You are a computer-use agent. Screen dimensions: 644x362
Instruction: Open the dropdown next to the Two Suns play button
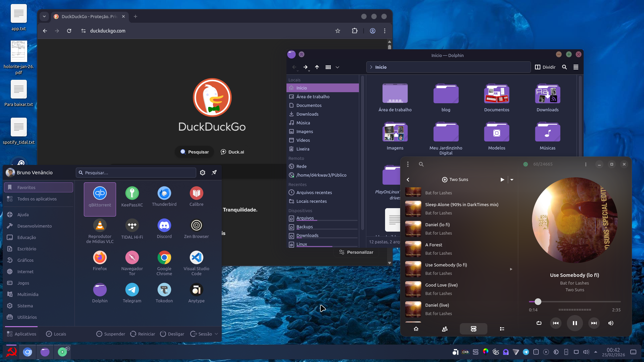coord(512,180)
